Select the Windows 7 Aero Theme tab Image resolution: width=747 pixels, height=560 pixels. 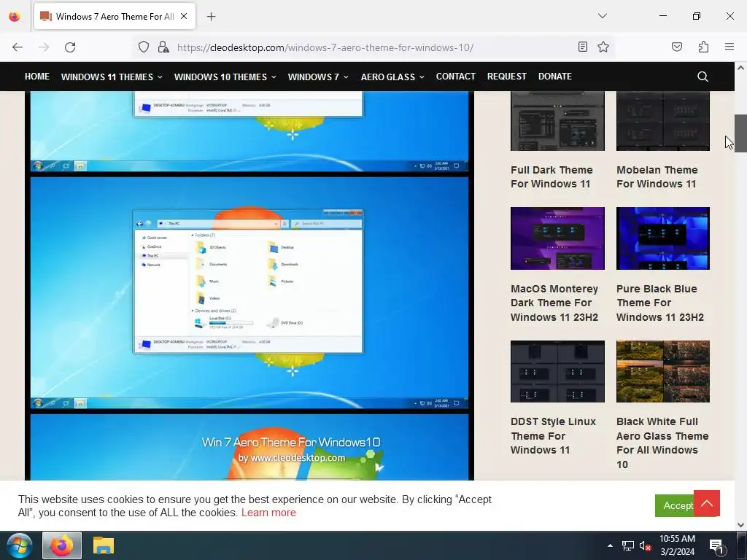pyautogui.click(x=115, y=16)
